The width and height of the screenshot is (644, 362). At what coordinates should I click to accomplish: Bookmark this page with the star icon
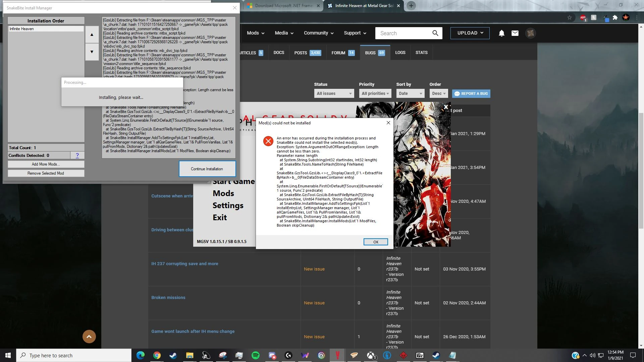click(569, 17)
